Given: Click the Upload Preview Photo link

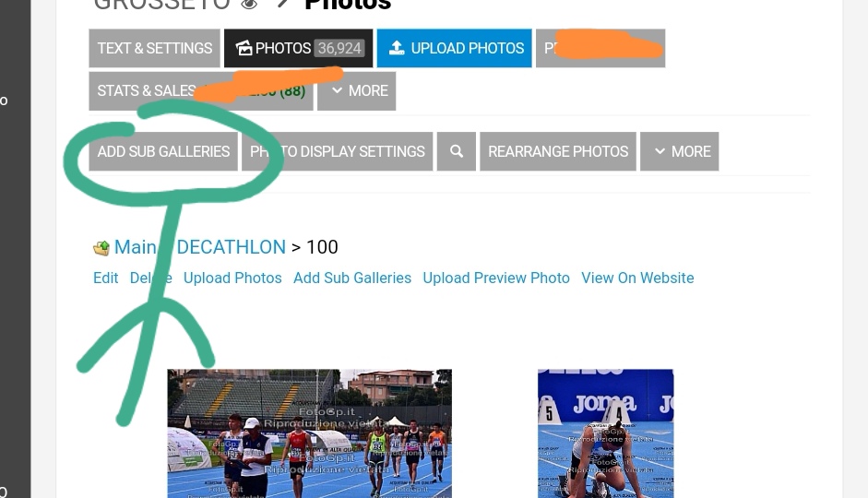Looking at the screenshot, I should coord(496,278).
